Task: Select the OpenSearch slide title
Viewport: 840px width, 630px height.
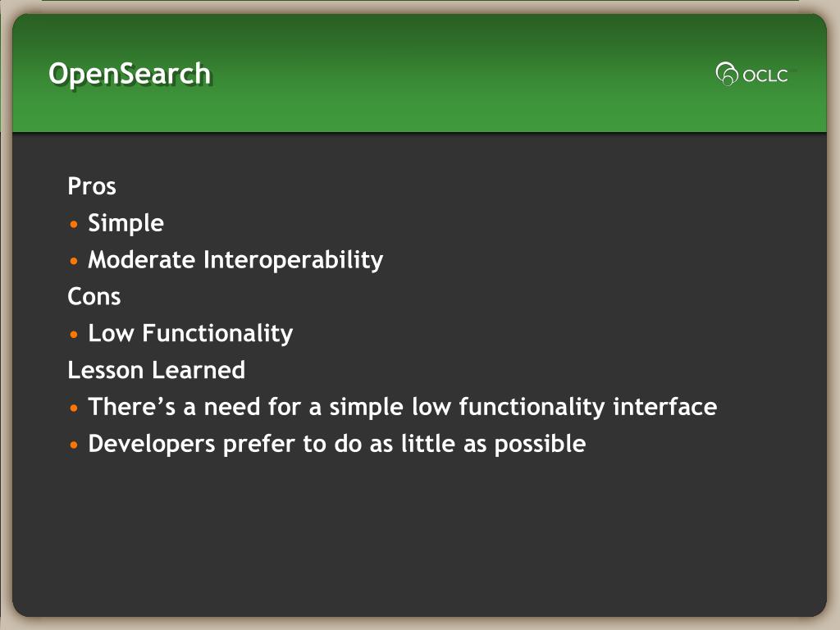Action: [130, 74]
